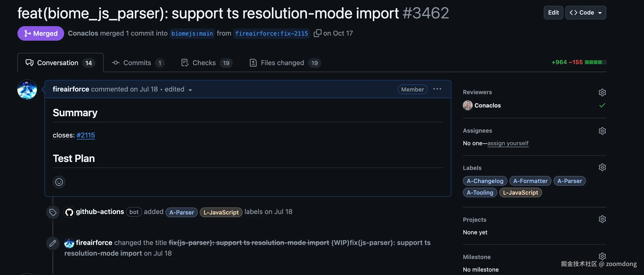Viewport: 644px width, 275px height.
Task: Add a reaction with the smiley icon
Action: pos(59,182)
